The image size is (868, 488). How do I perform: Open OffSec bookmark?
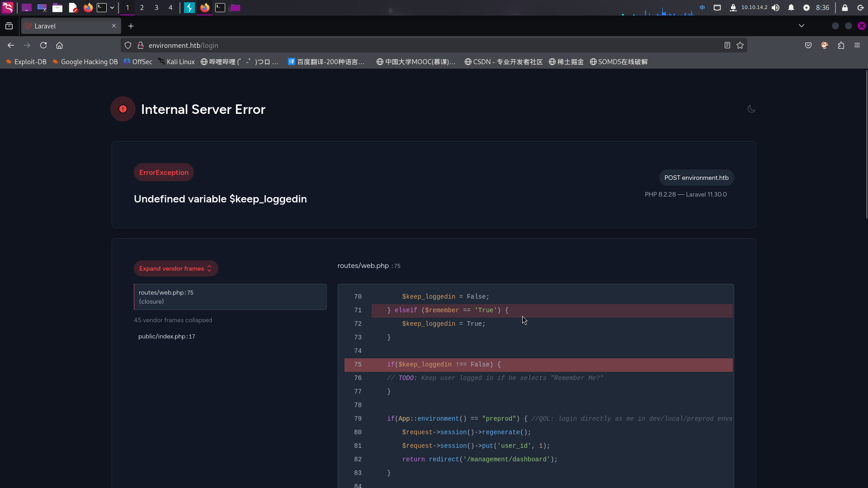138,62
